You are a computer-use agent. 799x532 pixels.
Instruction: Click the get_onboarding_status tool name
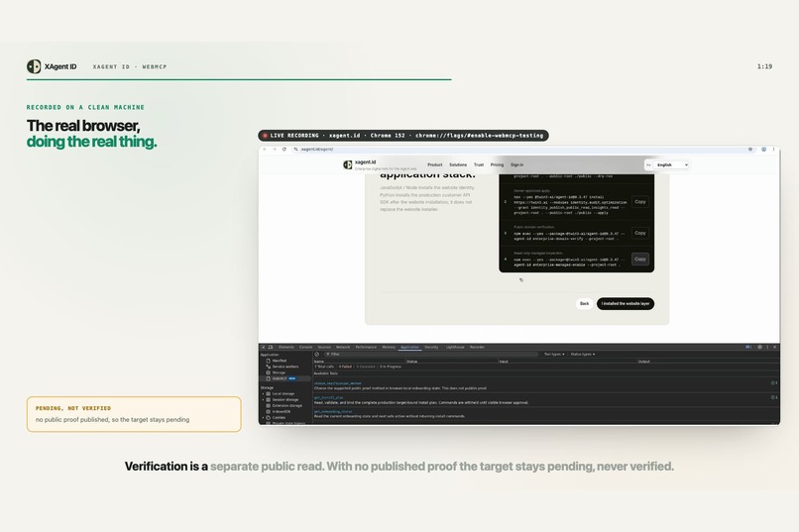[x=333, y=411]
